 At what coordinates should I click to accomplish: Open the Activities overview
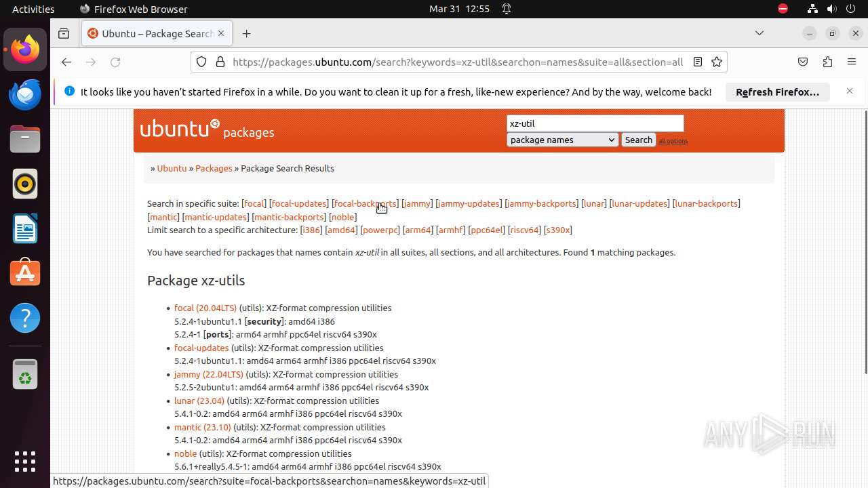[33, 9]
